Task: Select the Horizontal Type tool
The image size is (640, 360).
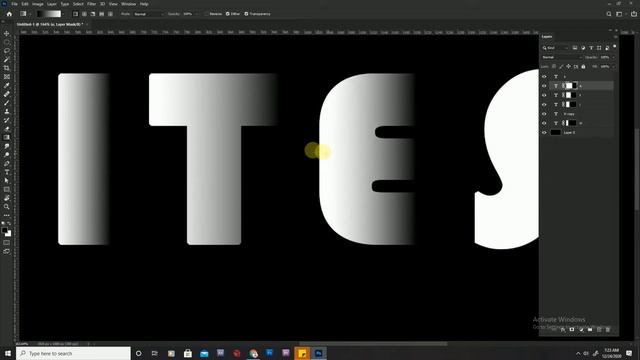Action: coord(7,172)
